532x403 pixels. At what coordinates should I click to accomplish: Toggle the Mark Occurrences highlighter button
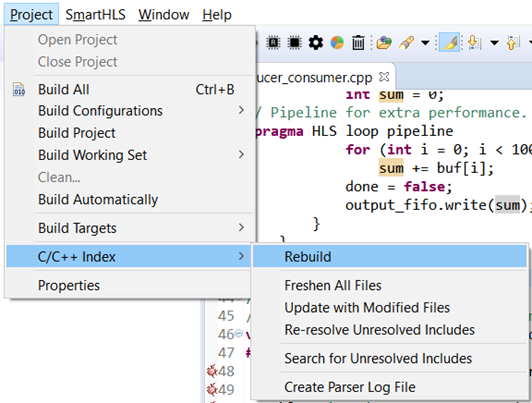(450, 42)
